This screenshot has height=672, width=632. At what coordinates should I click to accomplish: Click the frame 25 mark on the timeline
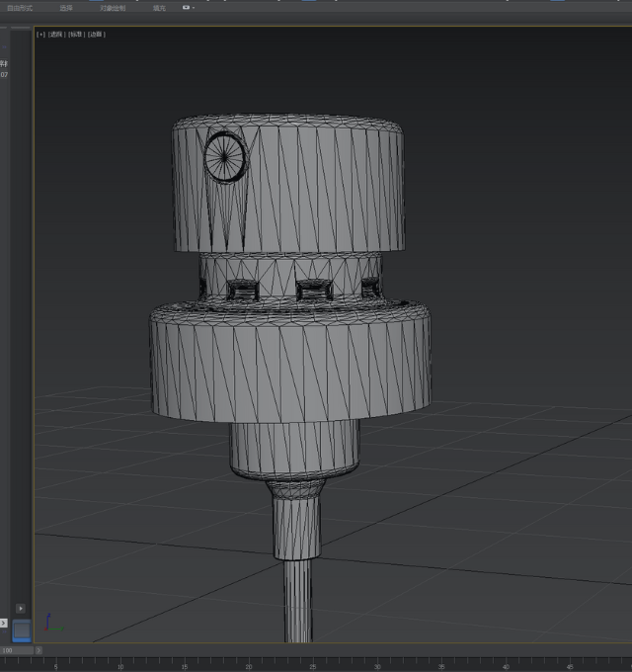tap(313, 666)
